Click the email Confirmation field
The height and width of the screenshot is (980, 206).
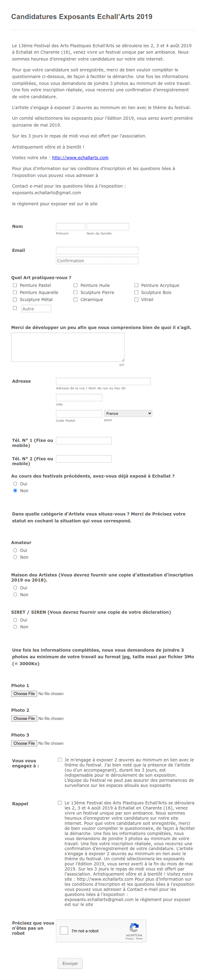[97, 261]
